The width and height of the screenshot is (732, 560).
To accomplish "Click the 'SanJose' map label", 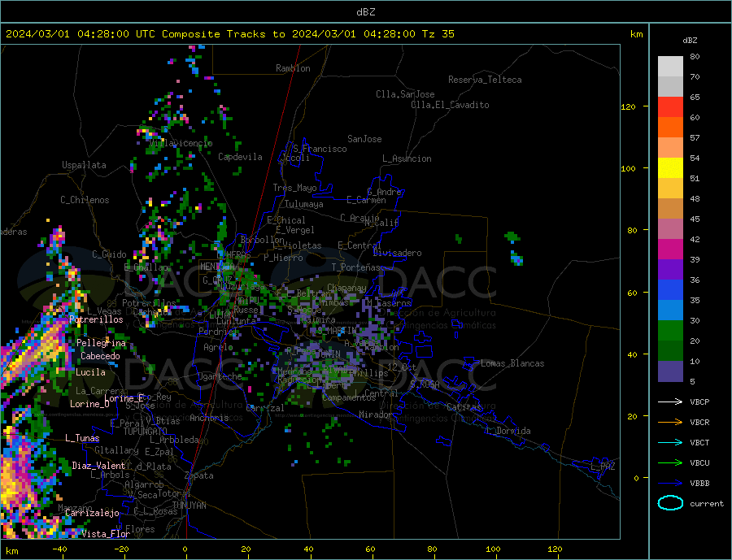I will (x=364, y=139).
